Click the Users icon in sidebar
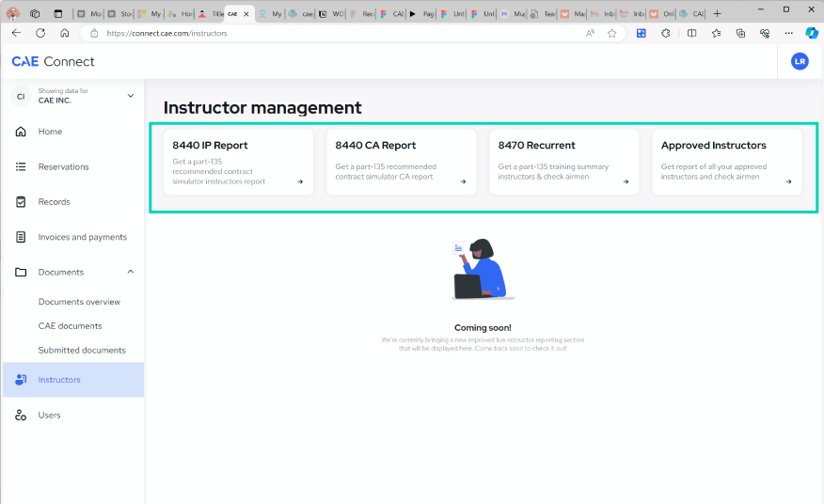The image size is (824, 504). pos(21,416)
